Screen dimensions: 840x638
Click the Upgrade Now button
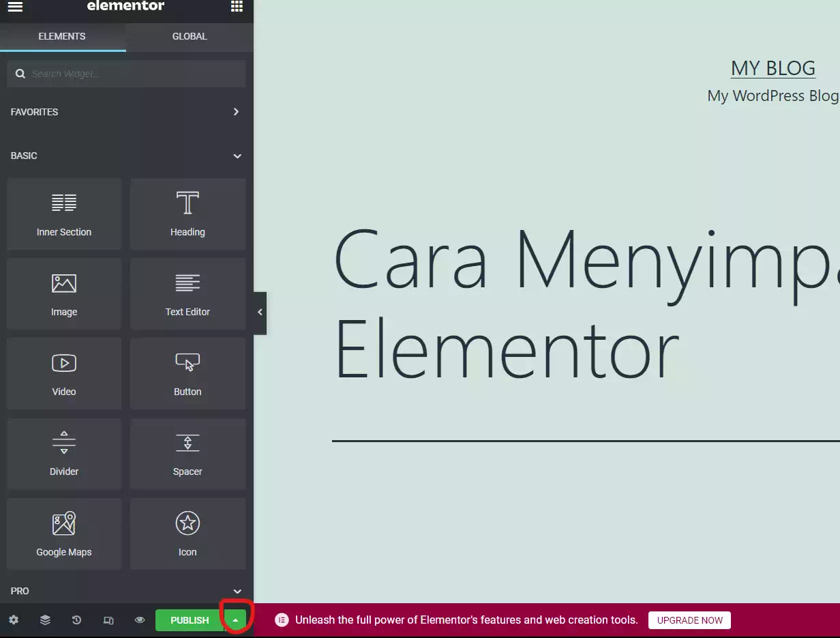689,620
